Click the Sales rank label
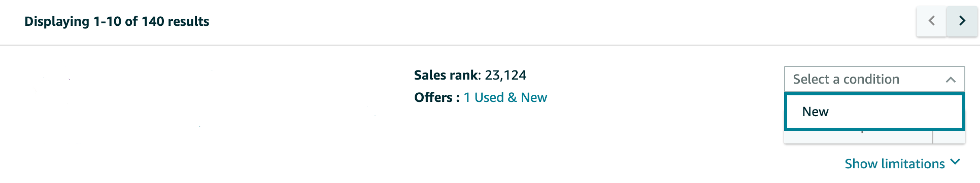 point(446,75)
